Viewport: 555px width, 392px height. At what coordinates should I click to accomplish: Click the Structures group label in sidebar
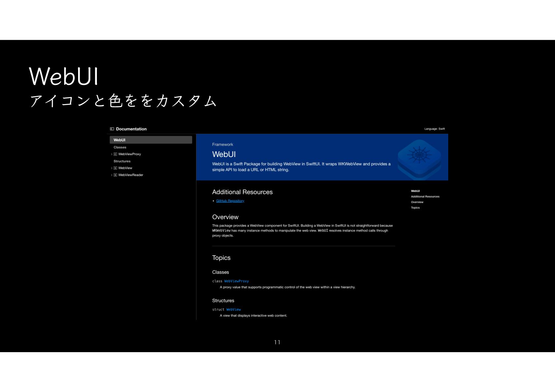coord(122,161)
